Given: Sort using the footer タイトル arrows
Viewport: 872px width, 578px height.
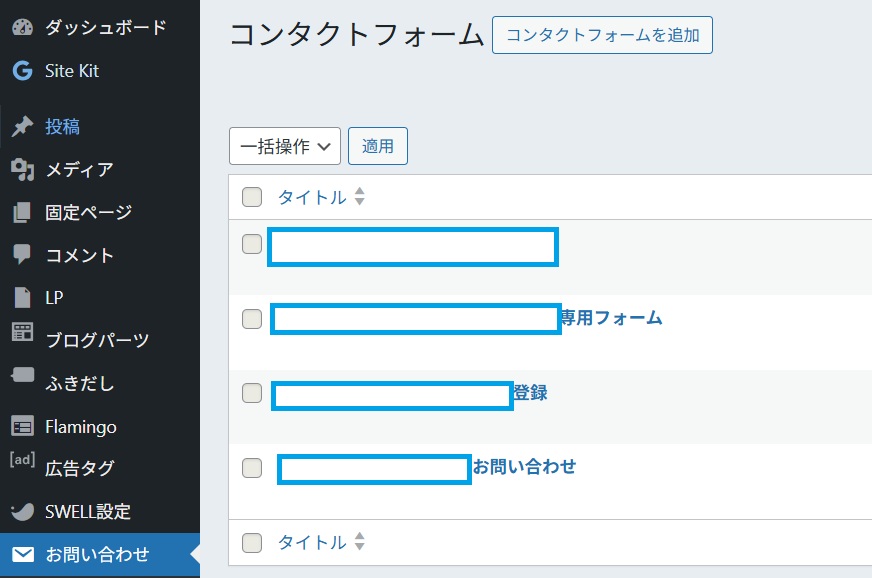Looking at the screenshot, I should click(360, 543).
